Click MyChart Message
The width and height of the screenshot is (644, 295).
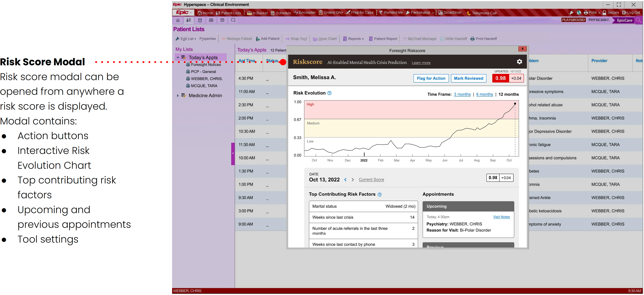click(x=419, y=39)
